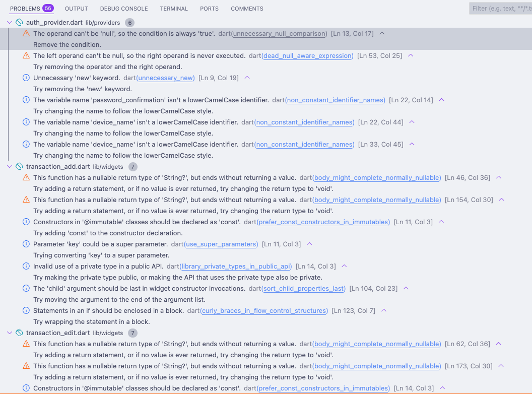532x394 pixels.
Task: Switch to the TERMINAL tab
Action: coord(174,9)
